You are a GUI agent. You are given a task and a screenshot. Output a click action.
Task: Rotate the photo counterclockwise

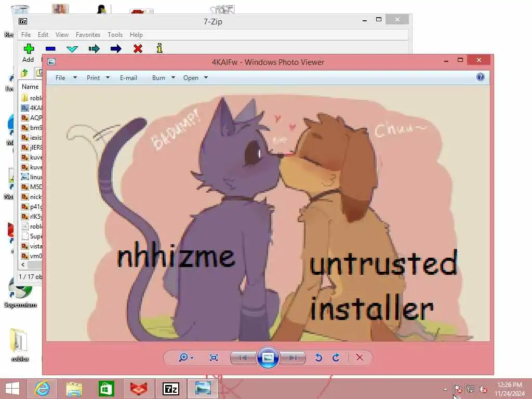318,357
